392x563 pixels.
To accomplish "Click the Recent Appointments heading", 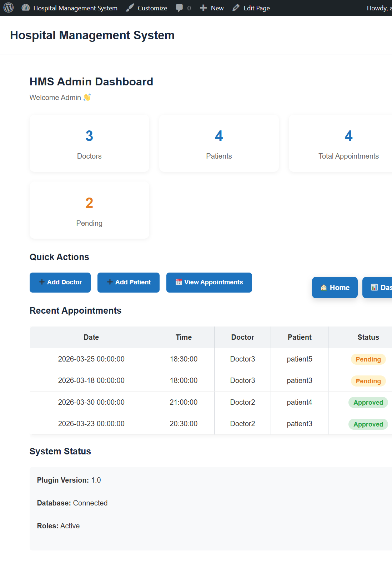I will pyautogui.click(x=75, y=311).
